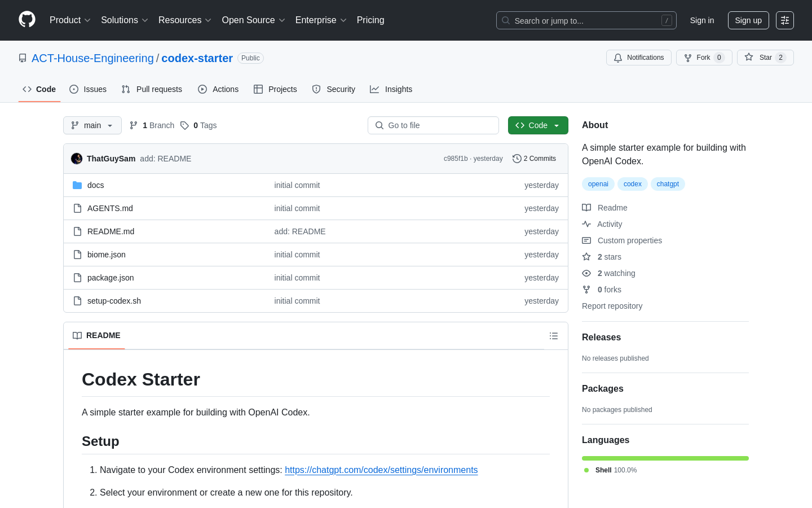The width and height of the screenshot is (812, 508).
Task: Open the Packages heading link
Action: (602, 388)
